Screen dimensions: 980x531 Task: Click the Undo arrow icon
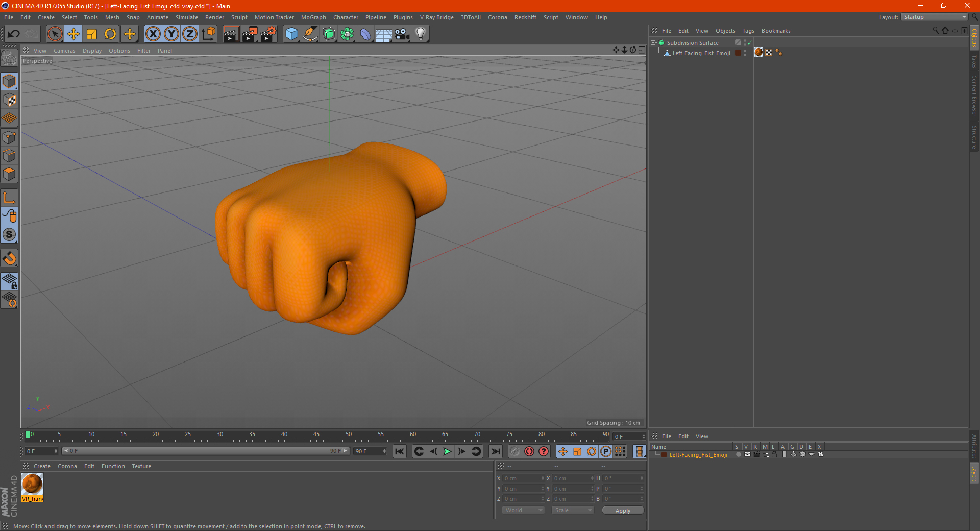tap(14, 34)
